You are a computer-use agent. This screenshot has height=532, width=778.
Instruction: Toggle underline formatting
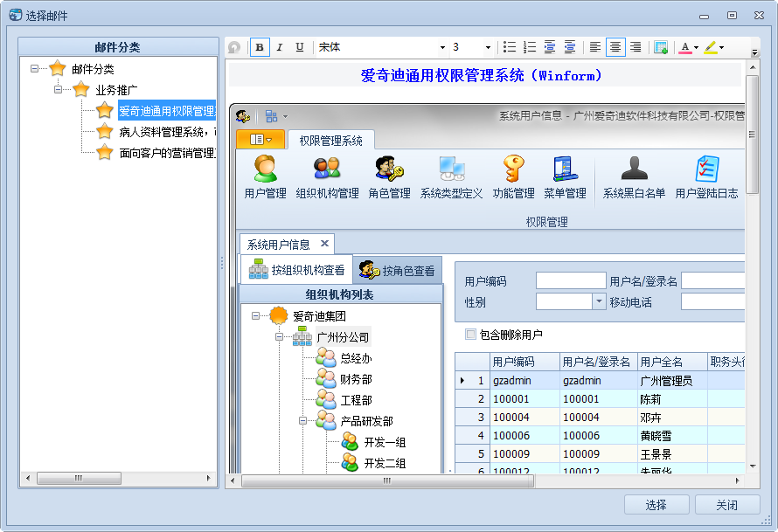click(300, 47)
